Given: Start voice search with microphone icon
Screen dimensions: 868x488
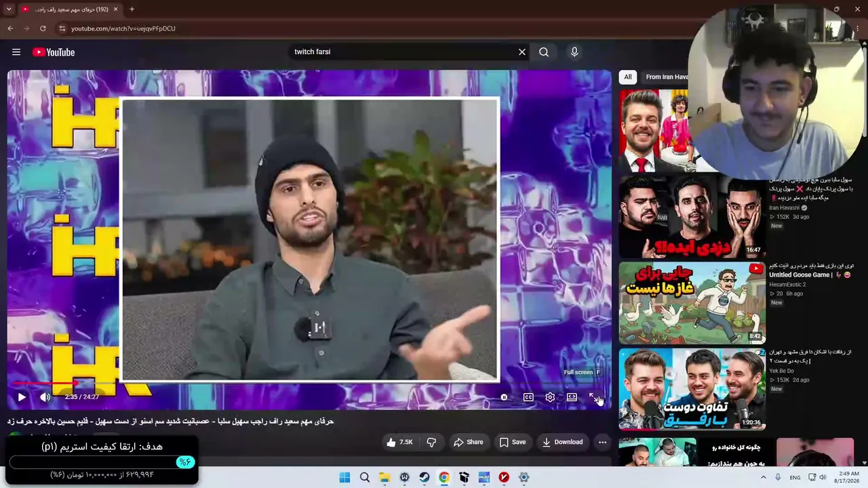Looking at the screenshot, I should coord(574,52).
